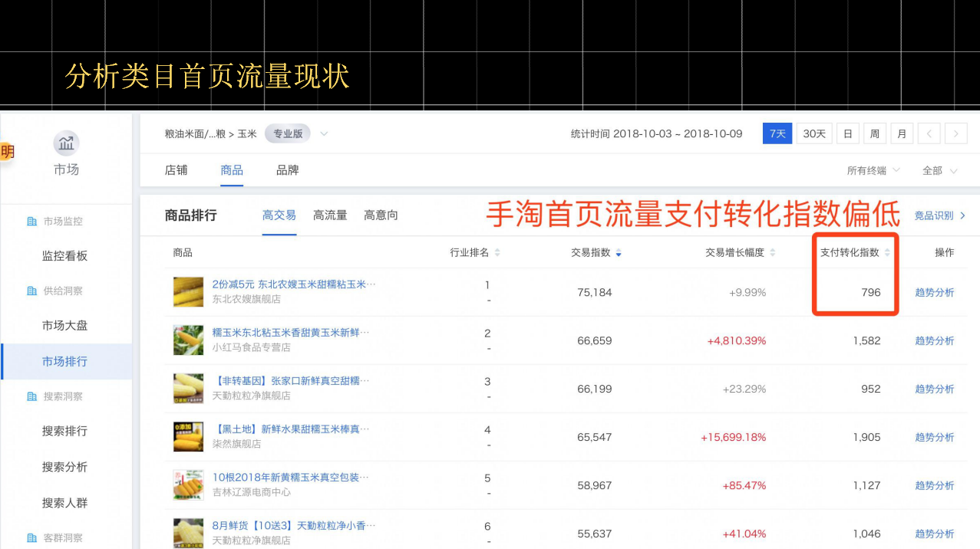Screen dimensions: 980x549
Task: Open the 8月鲜货【10送3】 product link
Action: [x=294, y=526]
